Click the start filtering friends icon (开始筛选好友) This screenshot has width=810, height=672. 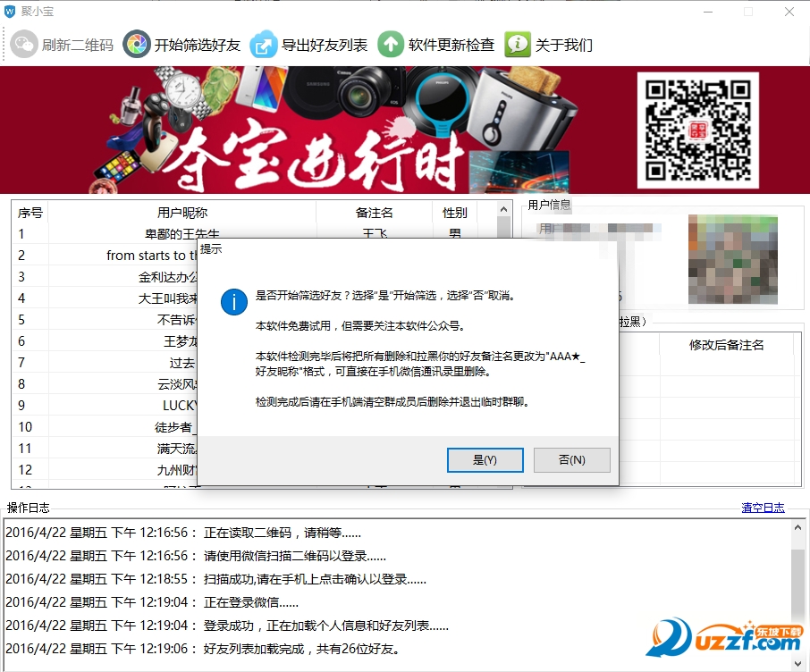click(137, 45)
